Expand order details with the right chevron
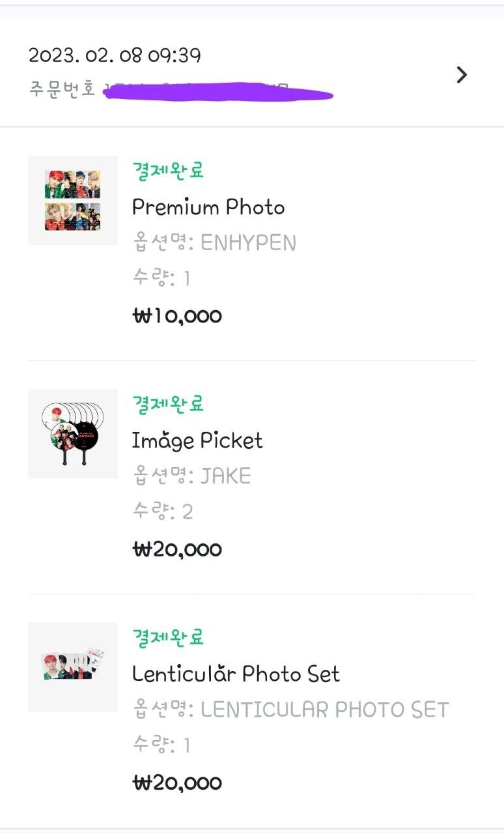This screenshot has height=834, width=504. [462, 75]
